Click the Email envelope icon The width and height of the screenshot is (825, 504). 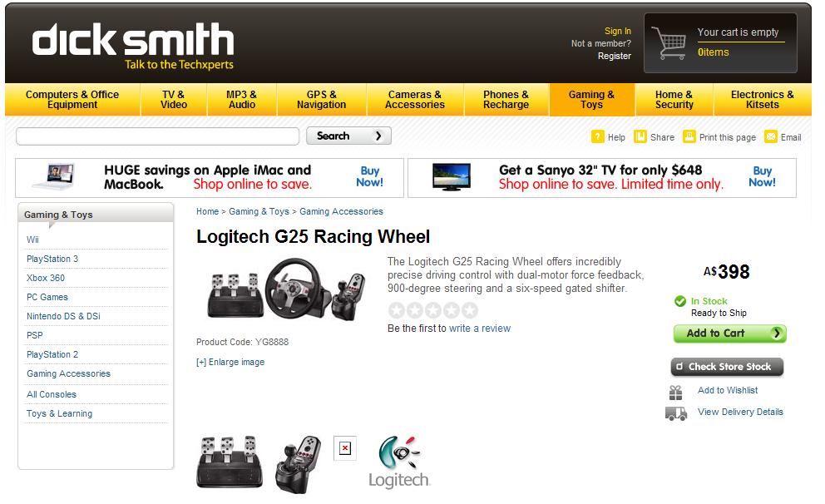pyautogui.click(x=771, y=136)
